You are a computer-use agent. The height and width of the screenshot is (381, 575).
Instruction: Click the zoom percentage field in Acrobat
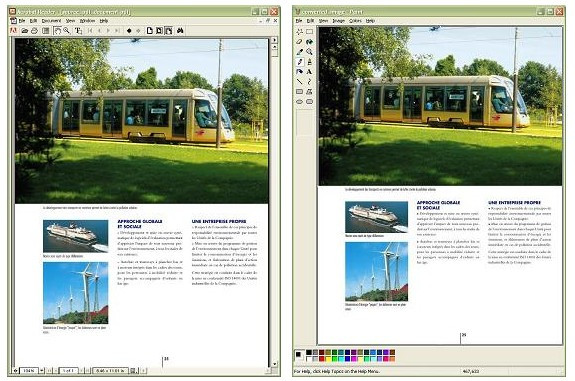[x=29, y=371]
